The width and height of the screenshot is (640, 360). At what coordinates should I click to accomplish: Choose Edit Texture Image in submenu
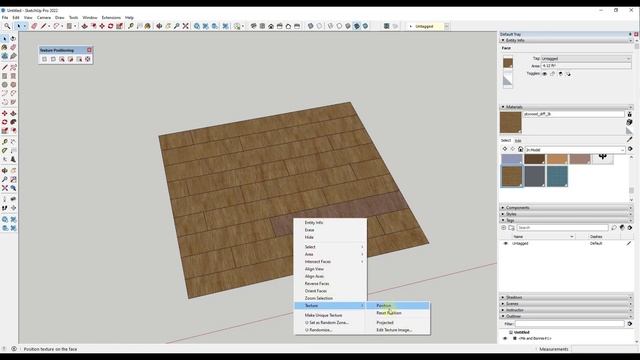(398, 330)
